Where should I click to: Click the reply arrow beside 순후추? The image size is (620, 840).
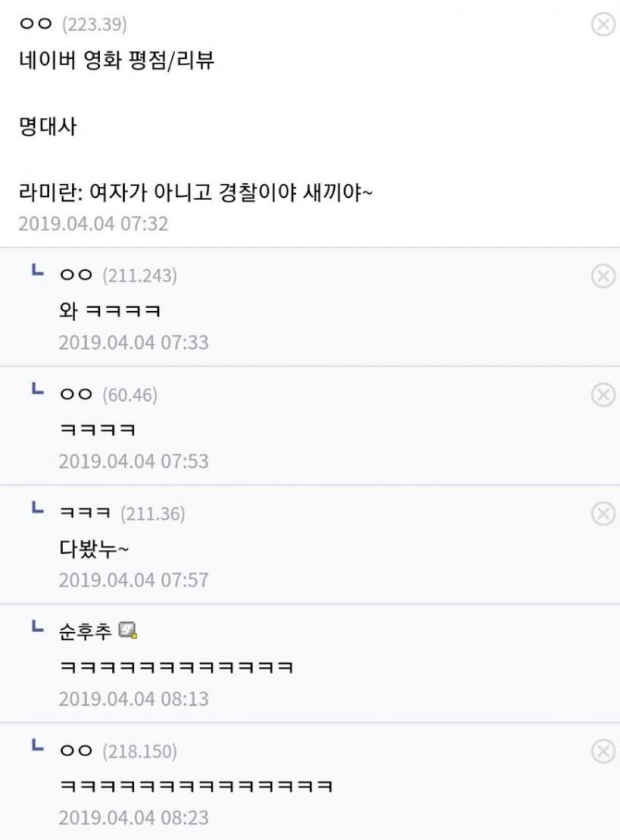[36, 627]
